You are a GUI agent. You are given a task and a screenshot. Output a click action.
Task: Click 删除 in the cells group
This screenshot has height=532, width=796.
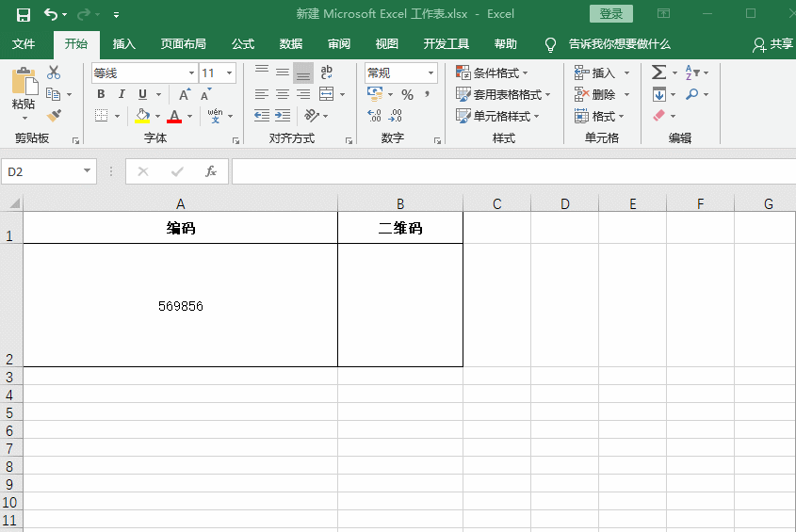pos(594,94)
